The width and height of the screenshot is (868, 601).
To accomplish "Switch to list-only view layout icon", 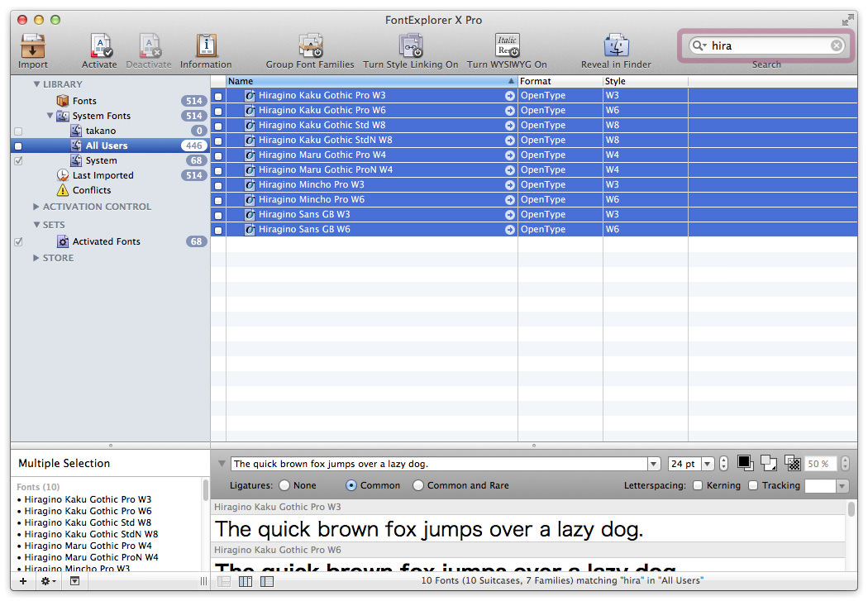I will coord(224,581).
